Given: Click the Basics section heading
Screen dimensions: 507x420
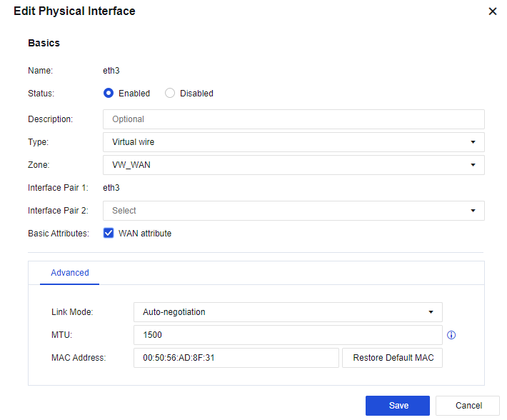Looking at the screenshot, I should 44,43.
